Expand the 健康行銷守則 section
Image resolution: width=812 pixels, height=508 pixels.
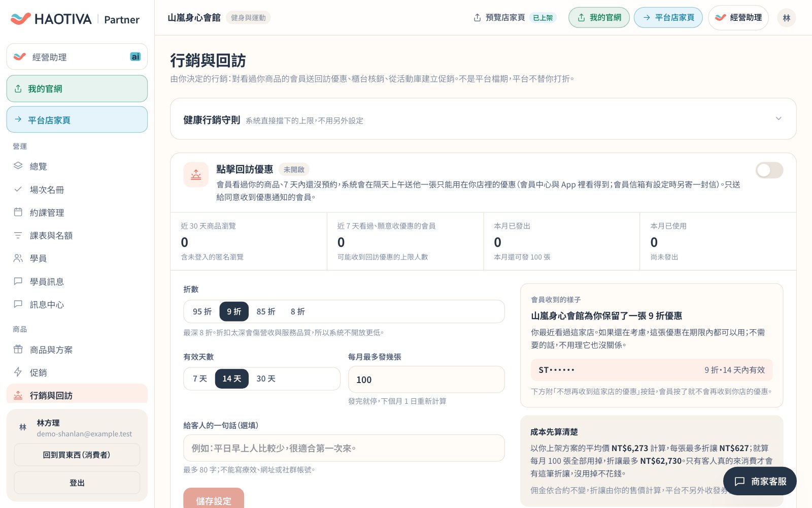(x=483, y=119)
